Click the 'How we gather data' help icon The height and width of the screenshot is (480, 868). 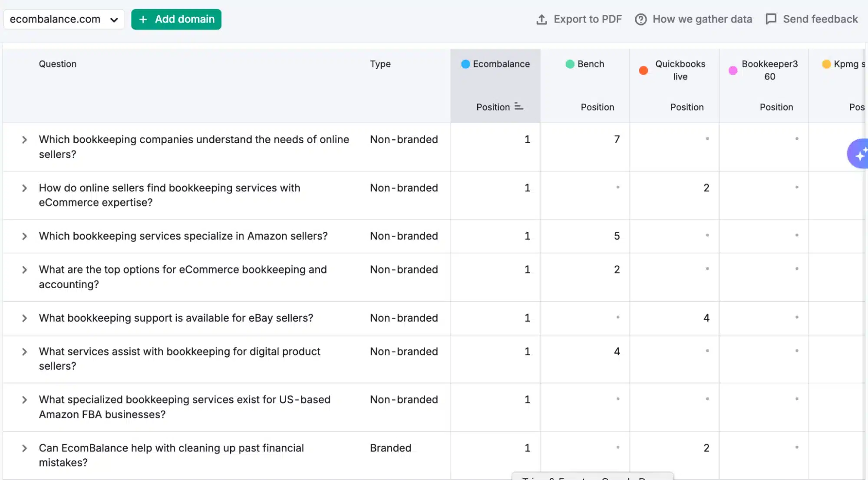click(640, 19)
